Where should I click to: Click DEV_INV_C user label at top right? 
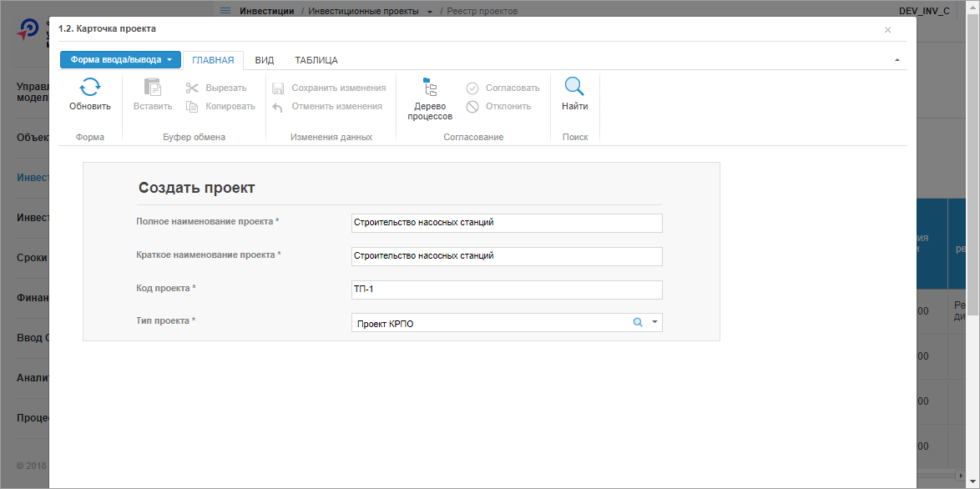tap(924, 11)
